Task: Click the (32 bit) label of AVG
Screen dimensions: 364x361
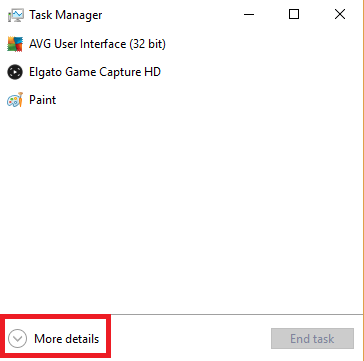Action: [x=147, y=44]
